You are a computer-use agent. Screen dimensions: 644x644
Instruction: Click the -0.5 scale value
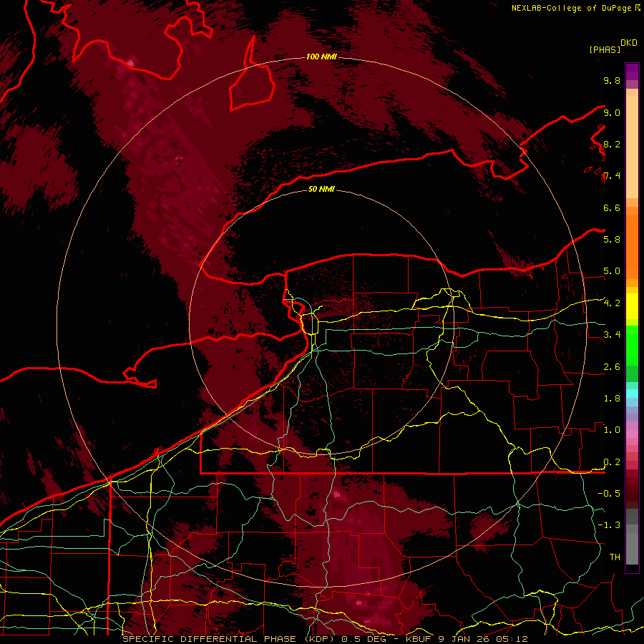click(609, 494)
